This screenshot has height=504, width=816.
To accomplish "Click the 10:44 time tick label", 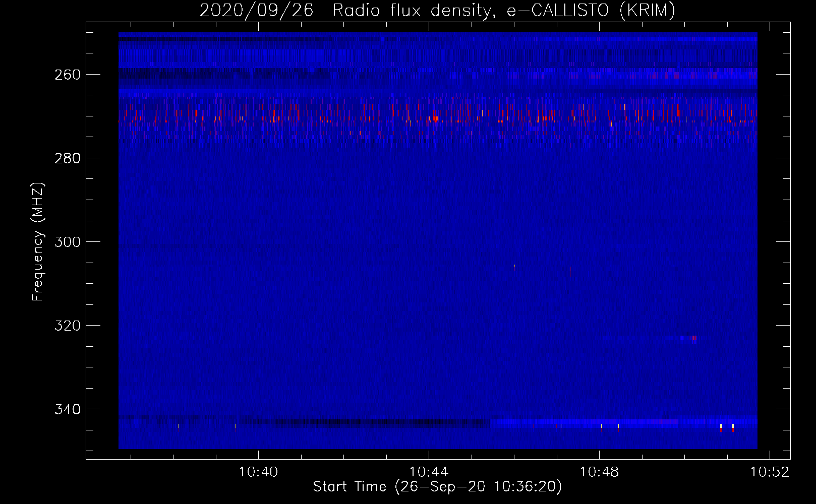I will click(x=429, y=472).
